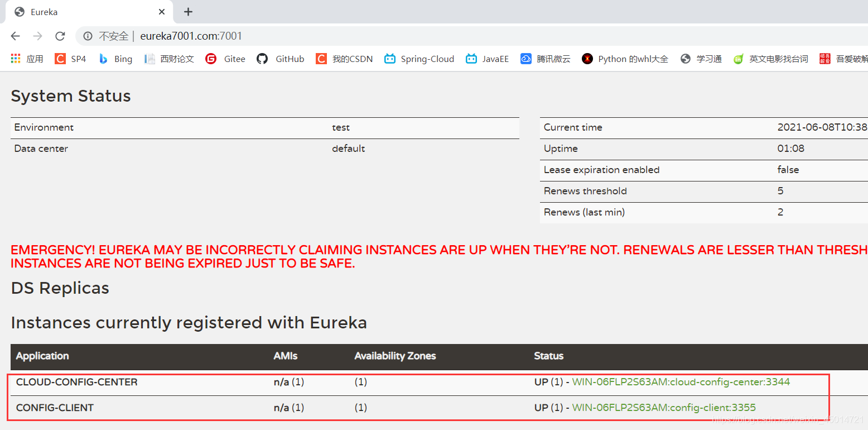
Task: Click the CONFIG-CLIENT application name
Action: pos(55,408)
